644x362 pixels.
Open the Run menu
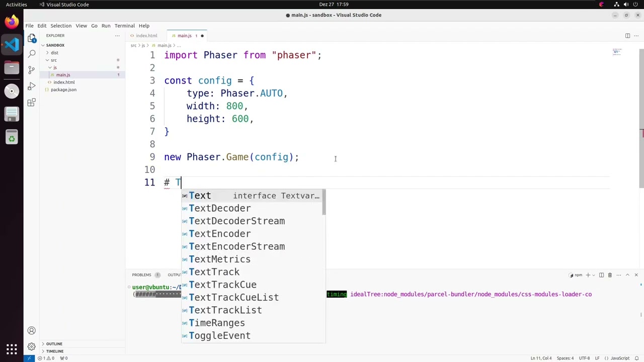(x=106, y=26)
